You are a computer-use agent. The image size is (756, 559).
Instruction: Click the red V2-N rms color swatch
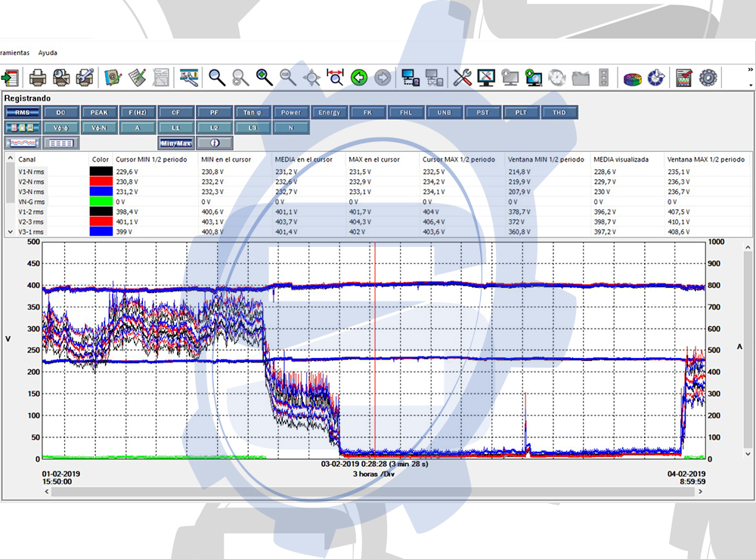coord(101,181)
